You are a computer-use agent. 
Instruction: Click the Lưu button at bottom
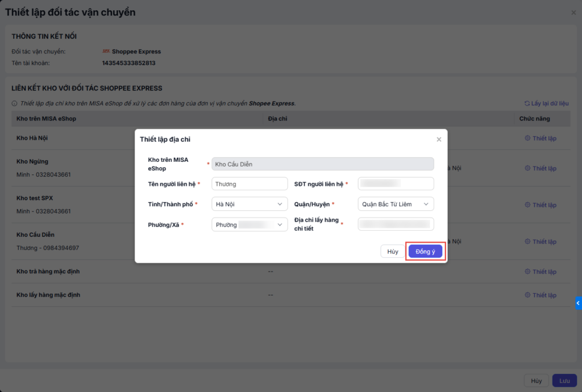[564, 381]
